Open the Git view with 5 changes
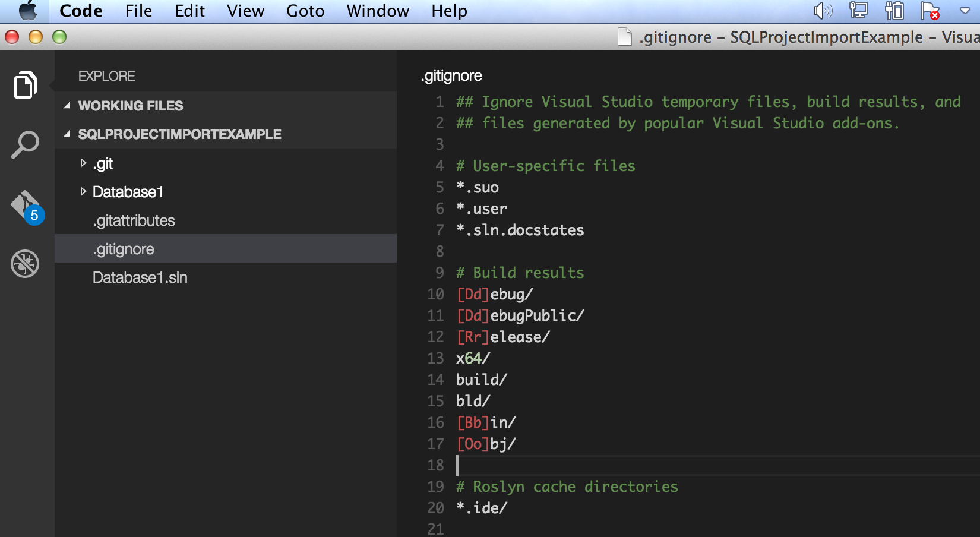980x537 pixels. (x=27, y=207)
